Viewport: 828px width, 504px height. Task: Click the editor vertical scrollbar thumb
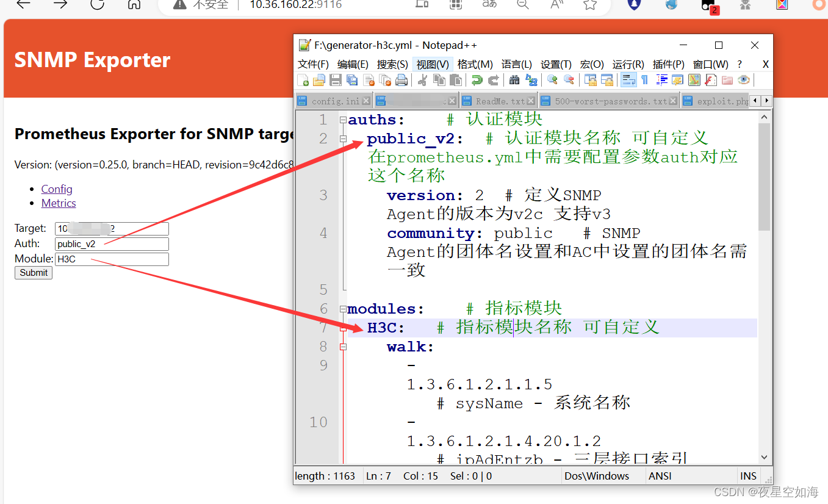pos(765,177)
